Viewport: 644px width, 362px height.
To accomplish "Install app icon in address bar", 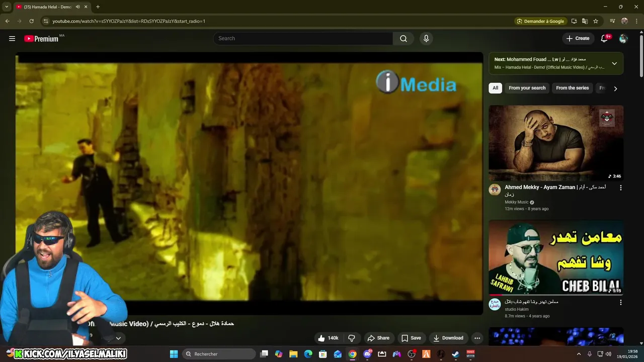I will coord(574,21).
